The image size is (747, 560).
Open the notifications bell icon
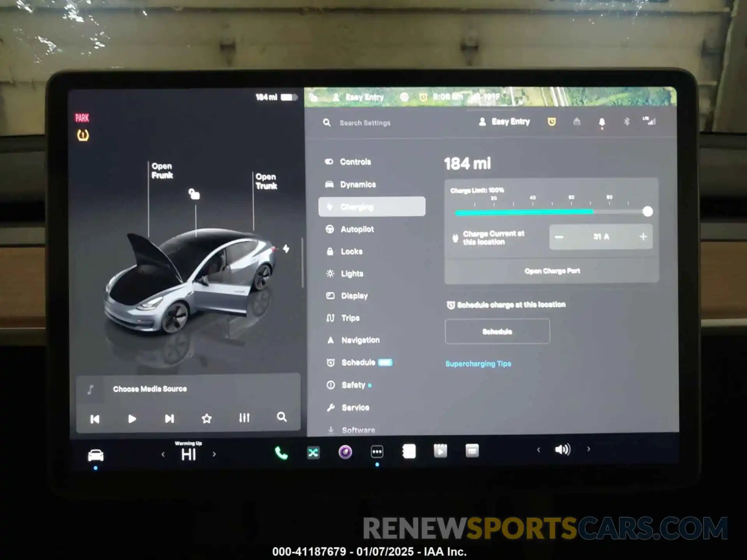(x=601, y=123)
